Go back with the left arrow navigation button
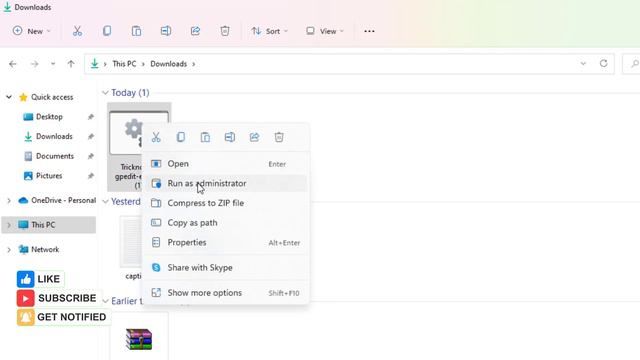 (13, 64)
